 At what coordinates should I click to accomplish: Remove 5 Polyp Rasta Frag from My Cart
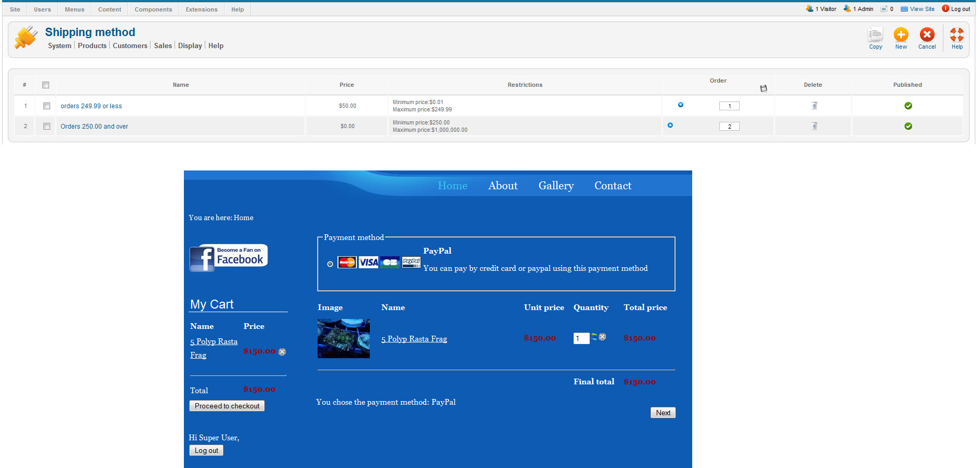[x=282, y=352]
